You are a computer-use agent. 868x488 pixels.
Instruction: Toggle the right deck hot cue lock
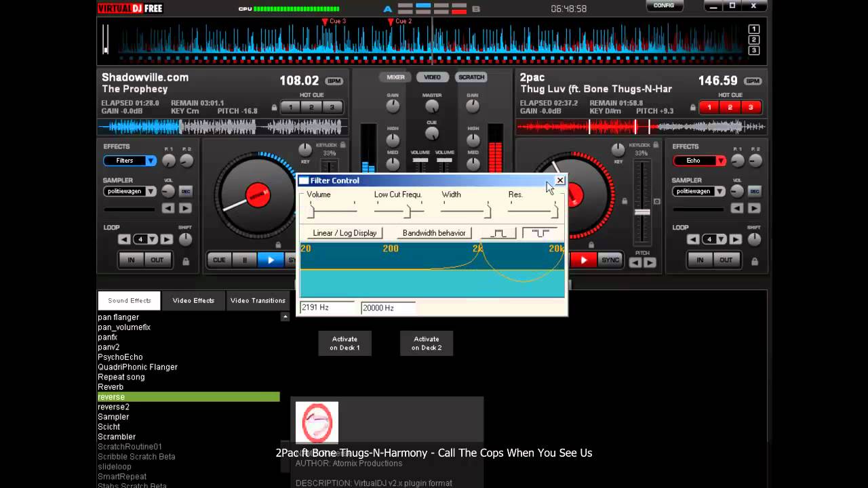[692, 108]
